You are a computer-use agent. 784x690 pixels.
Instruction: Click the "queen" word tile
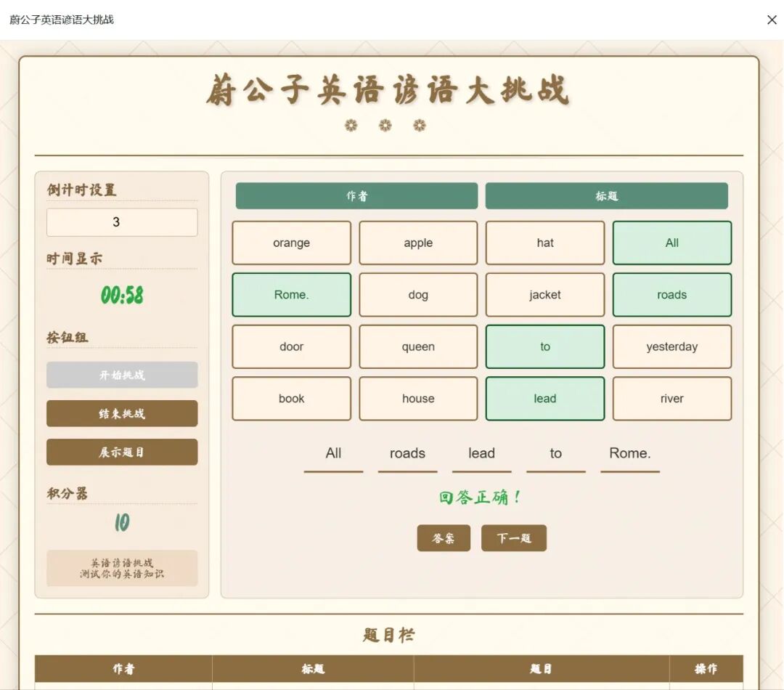(x=418, y=346)
